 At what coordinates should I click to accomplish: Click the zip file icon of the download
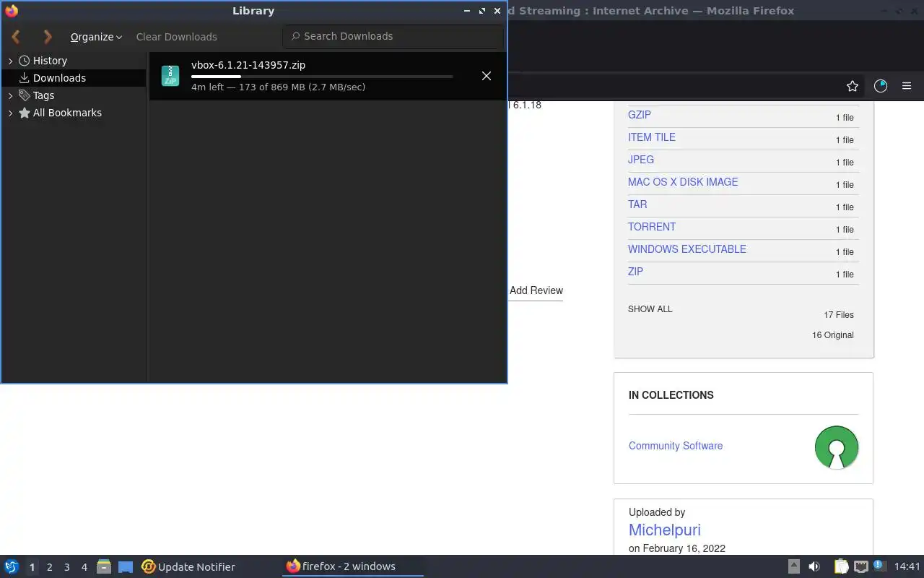(x=170, y=76)
